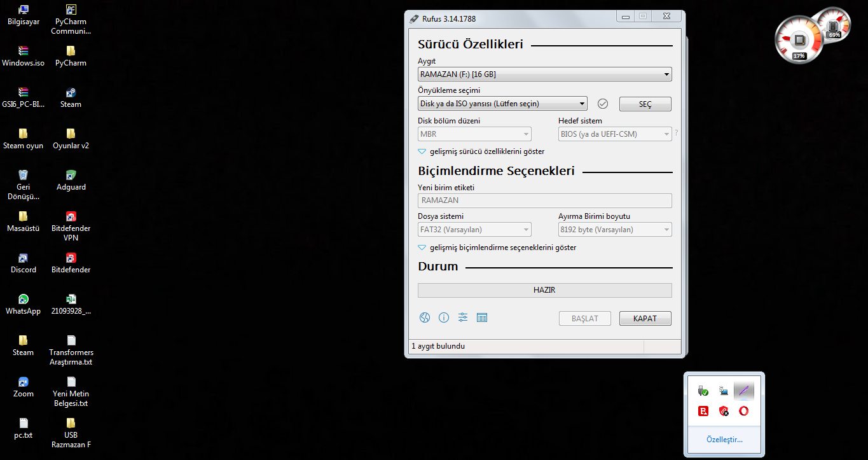Screen dimensions: 868x460
Task: Open Rufus settings sliders icon
Action: (x=463, y=317)
